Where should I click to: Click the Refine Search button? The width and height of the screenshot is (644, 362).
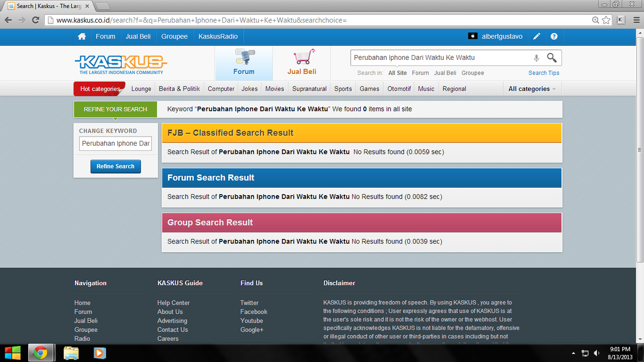tap(116, 166)
